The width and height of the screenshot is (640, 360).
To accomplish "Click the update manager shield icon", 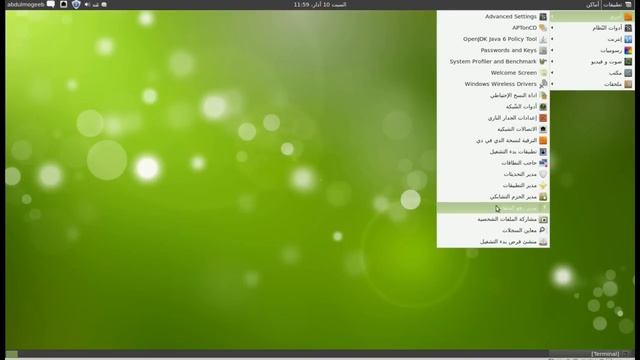I will [x=543, y=174].
